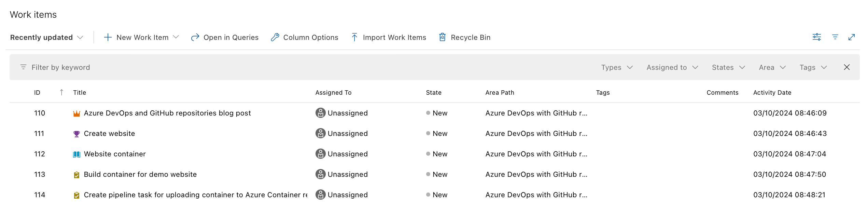Sort by the Title column header
The height and width of the screenshot is (216, 868).
tap(80, 93)
